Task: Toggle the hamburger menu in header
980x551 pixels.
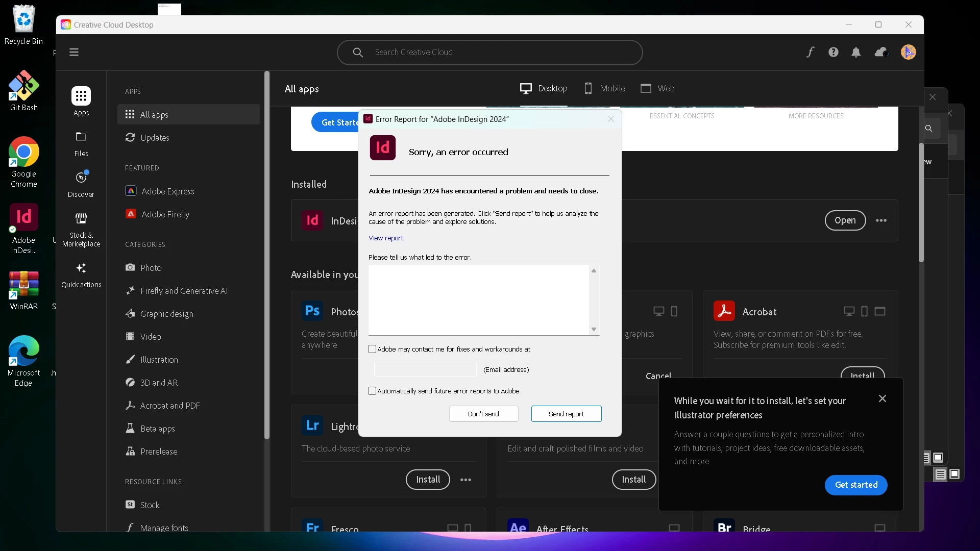Action: point(74,52)
